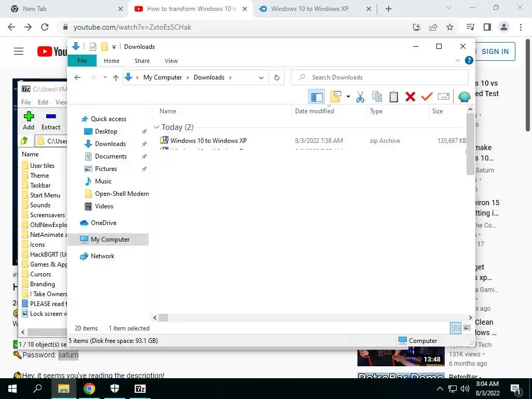Cut selection with the scissors icon

(360, 97)
